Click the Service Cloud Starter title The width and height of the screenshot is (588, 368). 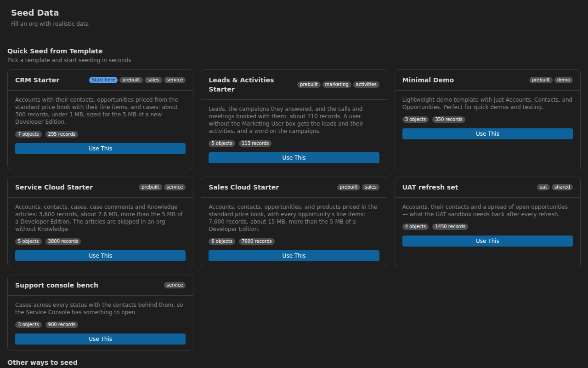click(54, 187)
